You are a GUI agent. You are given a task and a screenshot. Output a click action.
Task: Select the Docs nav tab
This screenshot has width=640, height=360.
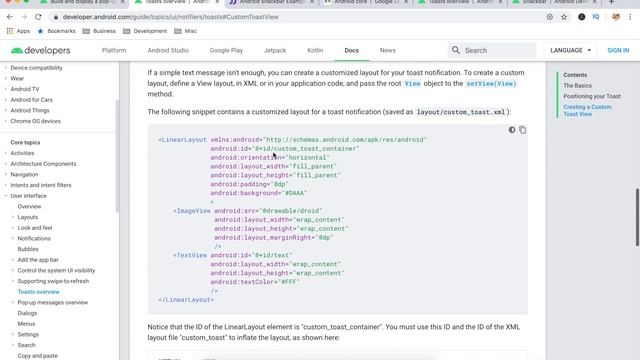click(351, 50)
